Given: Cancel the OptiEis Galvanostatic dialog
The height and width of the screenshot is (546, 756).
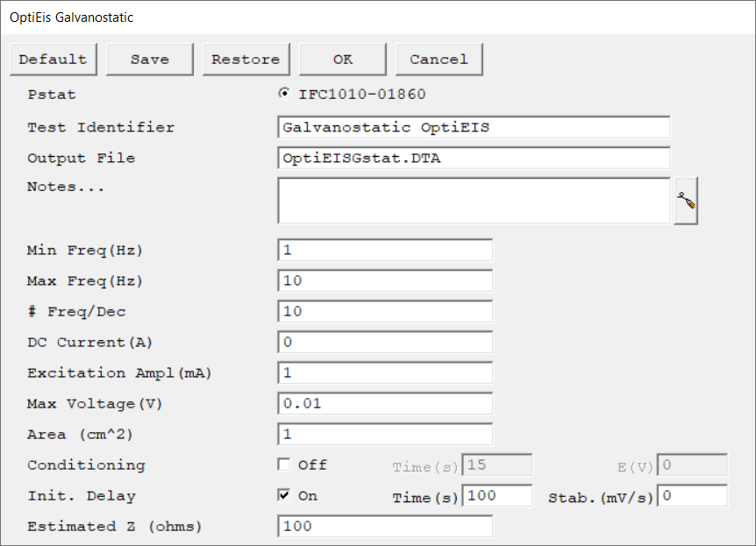Looking at the screenshot, I should click(439, 60).
